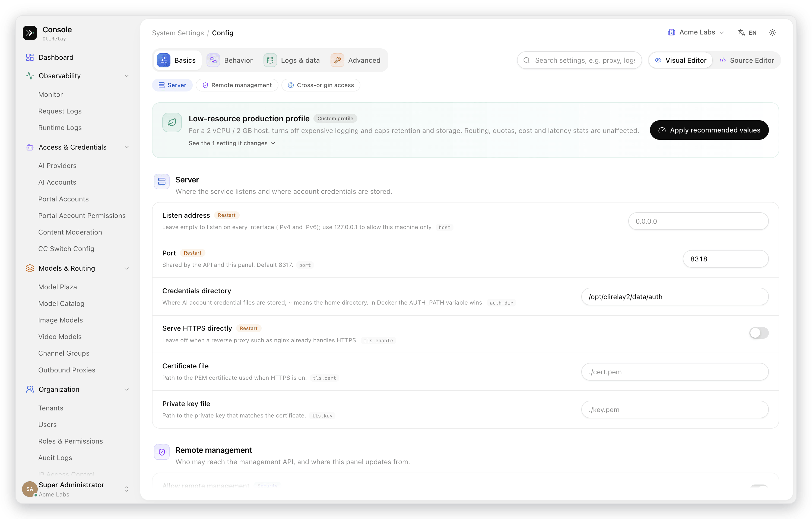Switch to Source Editor mode
The width and height of the screenshot is (812, 519).
747,60
